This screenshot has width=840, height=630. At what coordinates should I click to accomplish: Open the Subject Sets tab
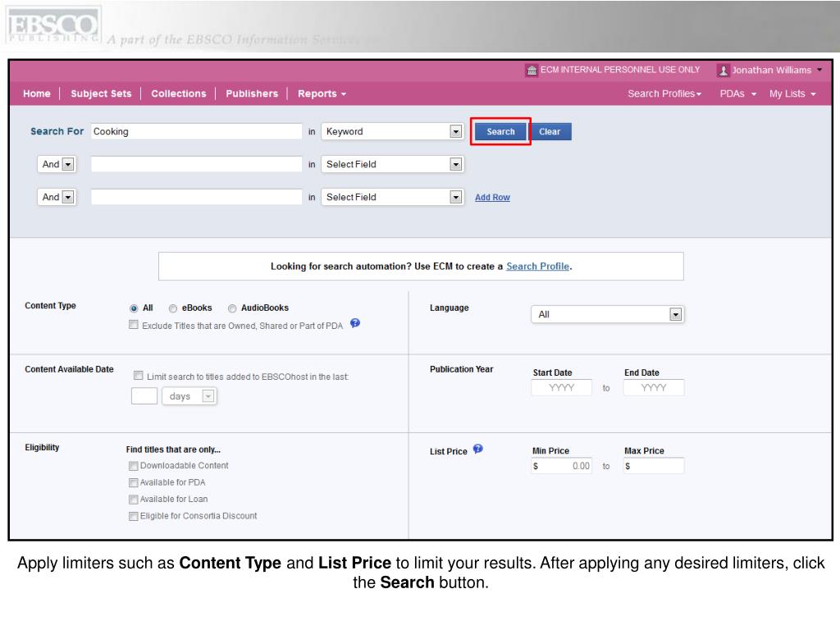pos(101,94)
